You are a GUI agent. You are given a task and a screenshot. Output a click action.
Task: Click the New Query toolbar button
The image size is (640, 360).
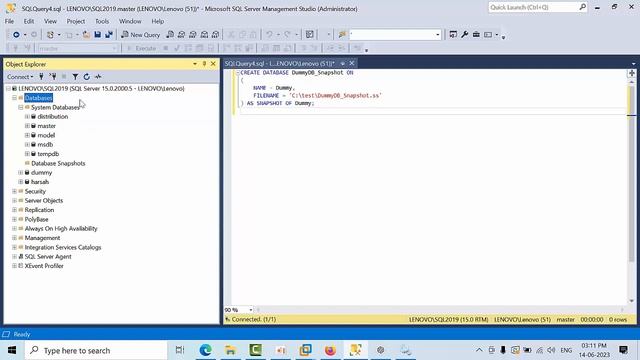click(140, 35)
